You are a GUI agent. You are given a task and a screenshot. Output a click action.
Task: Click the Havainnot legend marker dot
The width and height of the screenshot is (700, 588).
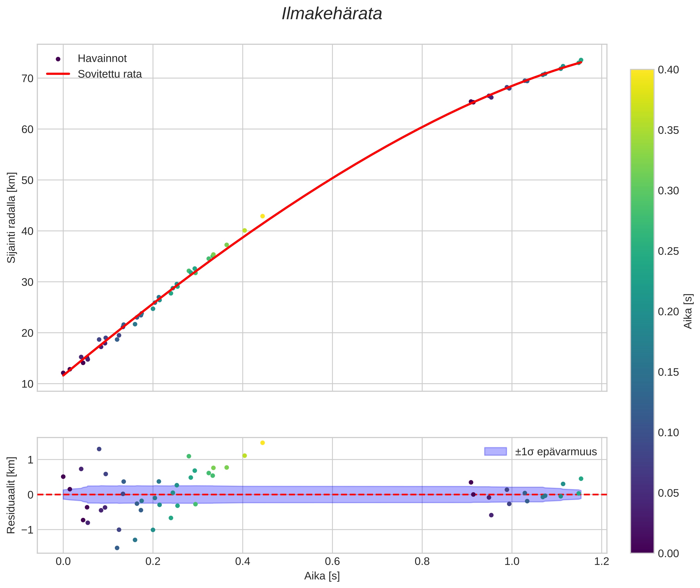58,59
